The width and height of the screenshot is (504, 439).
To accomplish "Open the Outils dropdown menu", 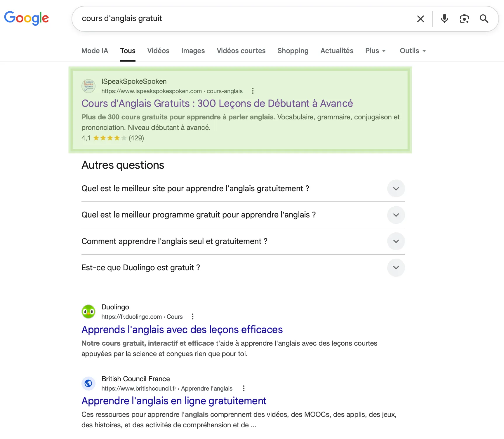I will click(412, 50).
